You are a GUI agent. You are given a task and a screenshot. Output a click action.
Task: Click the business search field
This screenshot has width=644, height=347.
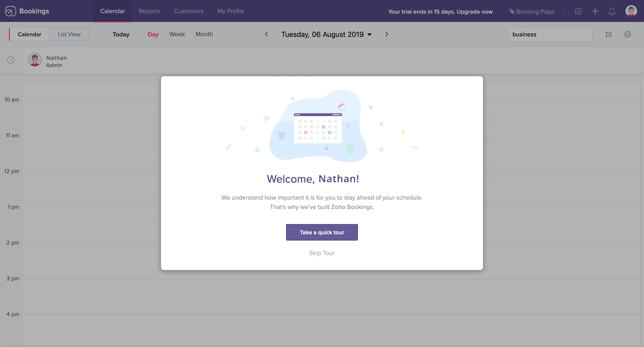(549, 34)
